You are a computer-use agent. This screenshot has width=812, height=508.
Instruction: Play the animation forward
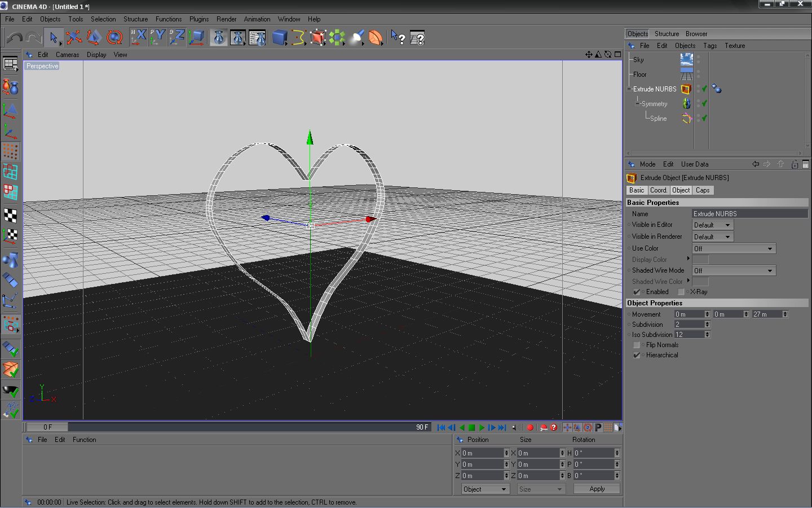click(482, 427)
